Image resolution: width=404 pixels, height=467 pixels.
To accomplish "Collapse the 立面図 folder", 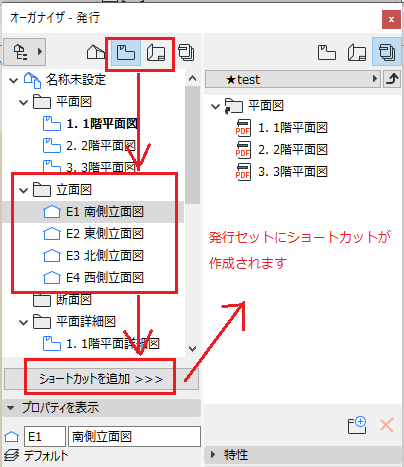I will click(x=23, y=190).
